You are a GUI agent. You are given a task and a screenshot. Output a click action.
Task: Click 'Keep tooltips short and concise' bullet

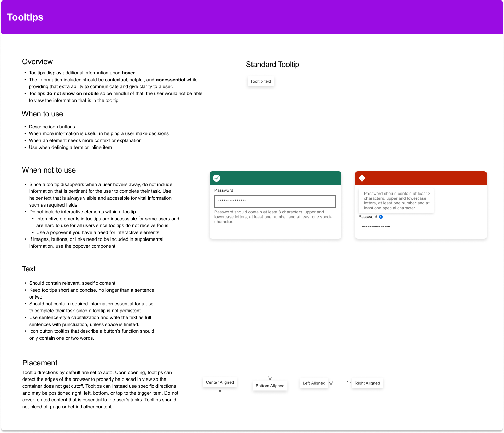(x=92, y=293)
